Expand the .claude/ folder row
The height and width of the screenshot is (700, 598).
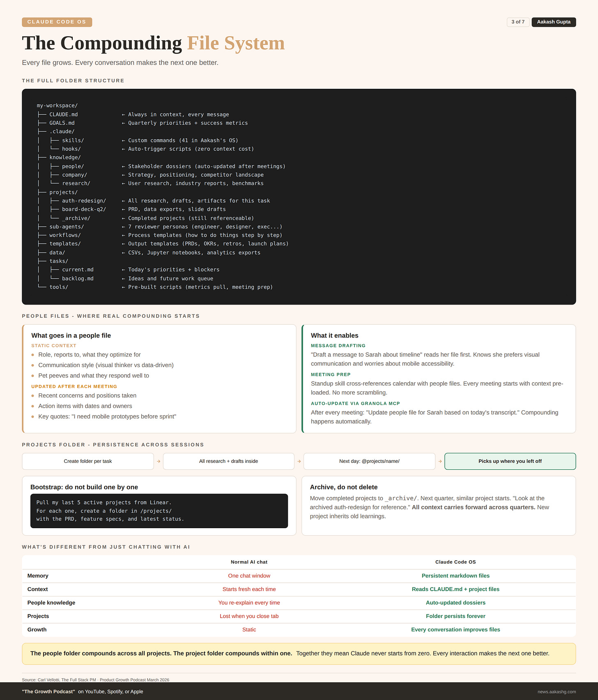[62, 132]
